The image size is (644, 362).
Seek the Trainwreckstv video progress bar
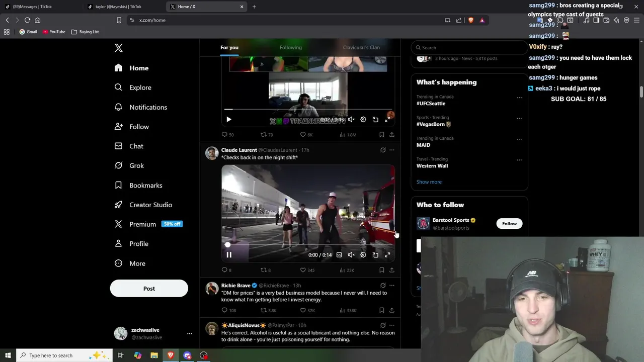tap(308, 109)
